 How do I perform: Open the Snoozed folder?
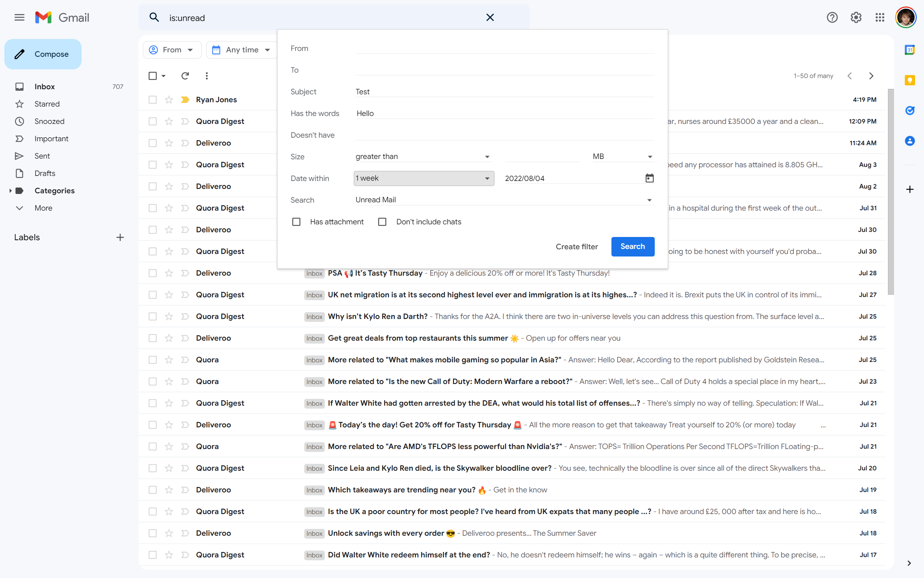pyautogui.click(x=49, y=121)
